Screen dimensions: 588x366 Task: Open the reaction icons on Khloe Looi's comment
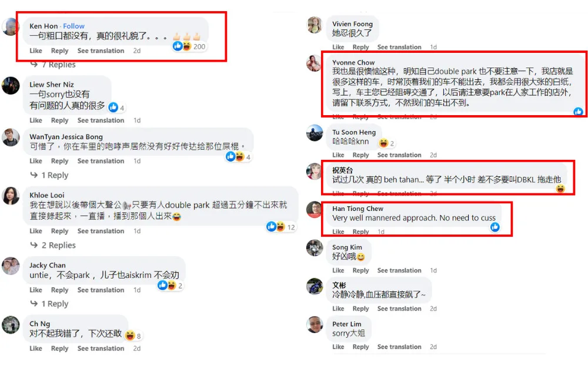coord(280,227)
